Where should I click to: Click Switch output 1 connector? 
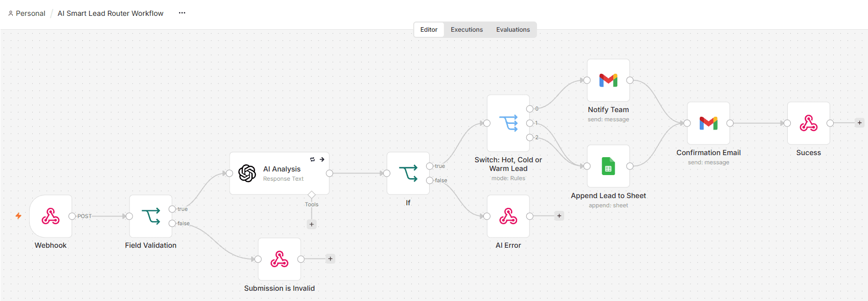[530, 123]
